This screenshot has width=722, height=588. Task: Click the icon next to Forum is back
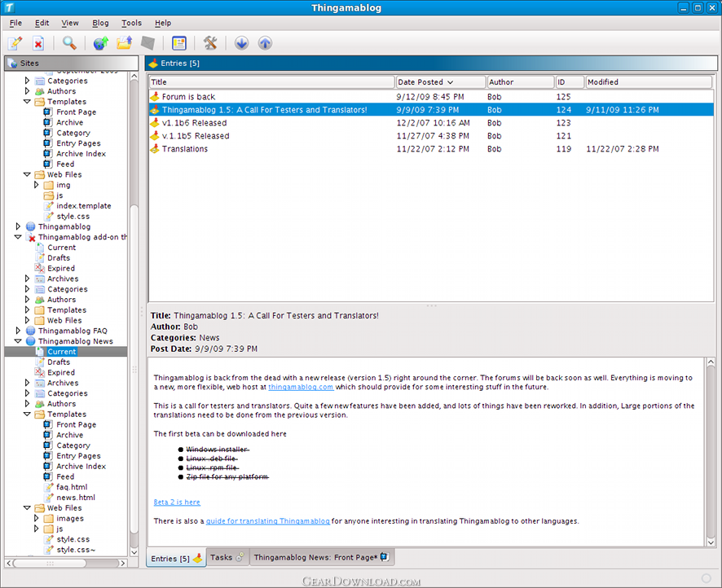coord(155,97)
